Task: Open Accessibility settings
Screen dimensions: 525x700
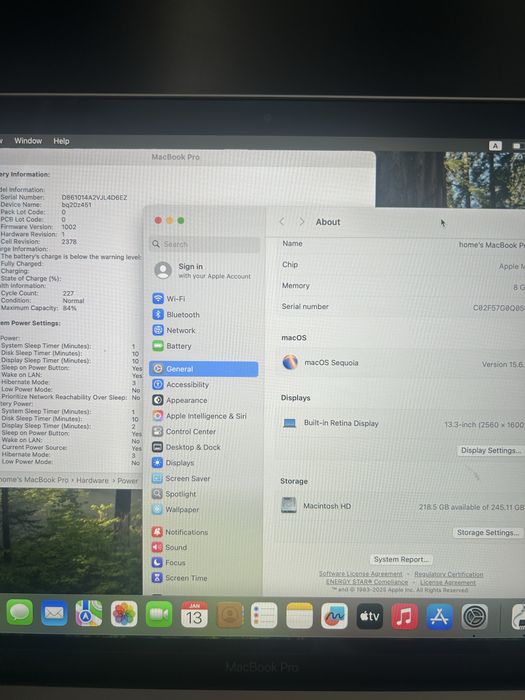Action: (x=180, y=384)
